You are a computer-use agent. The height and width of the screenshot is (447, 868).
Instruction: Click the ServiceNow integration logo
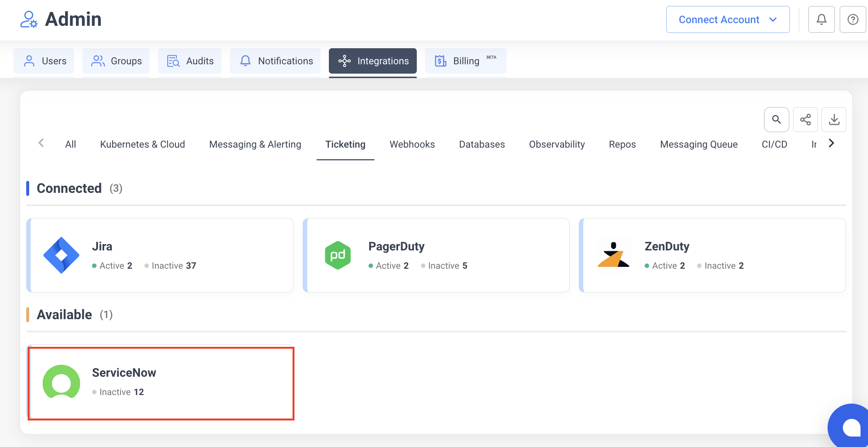click(x=61, y=383)
